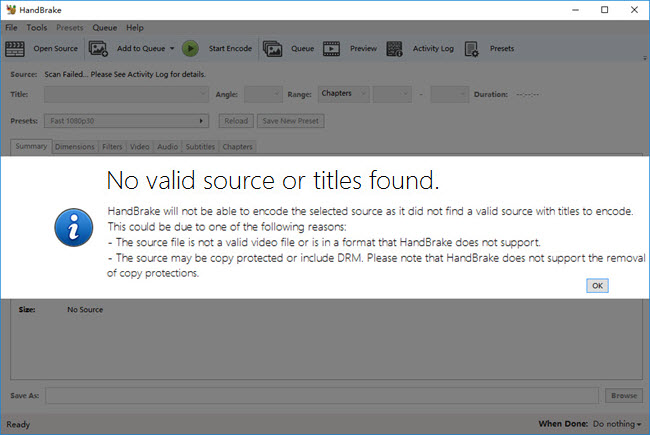This screenshot has height=435, width=650.
Task: Click the No Source size text
Action: pyautogui.click(x=85, y=309)
